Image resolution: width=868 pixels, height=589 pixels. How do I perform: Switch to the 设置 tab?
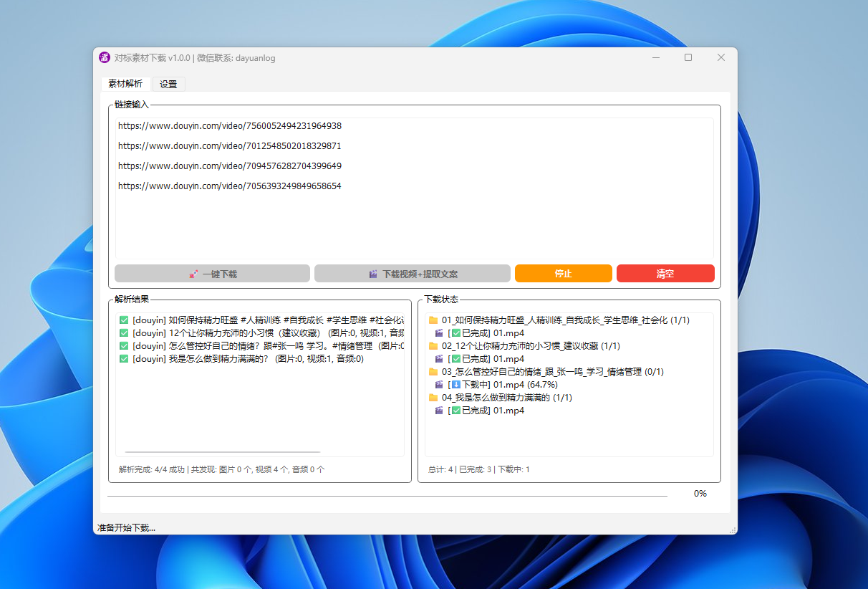(168, 84)
